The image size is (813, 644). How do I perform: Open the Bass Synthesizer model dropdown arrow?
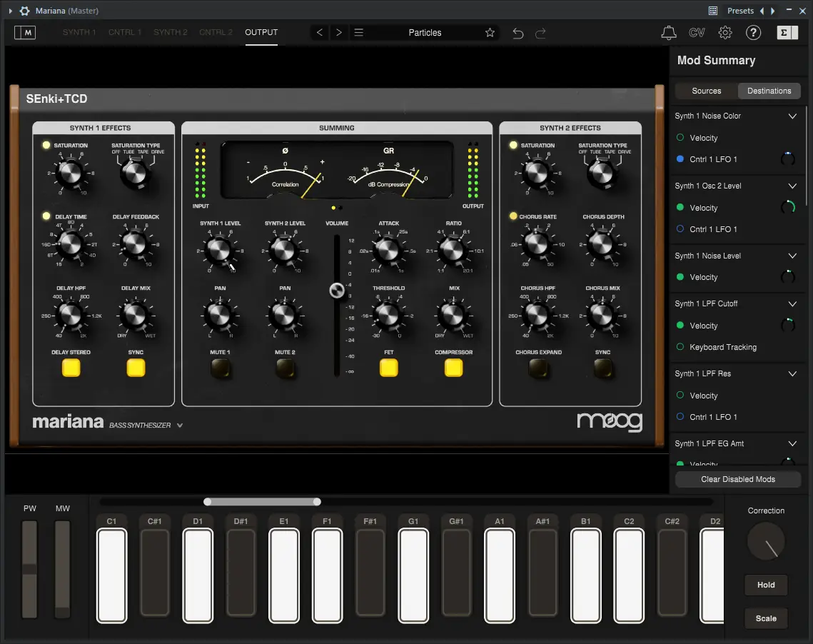point(180,426)
